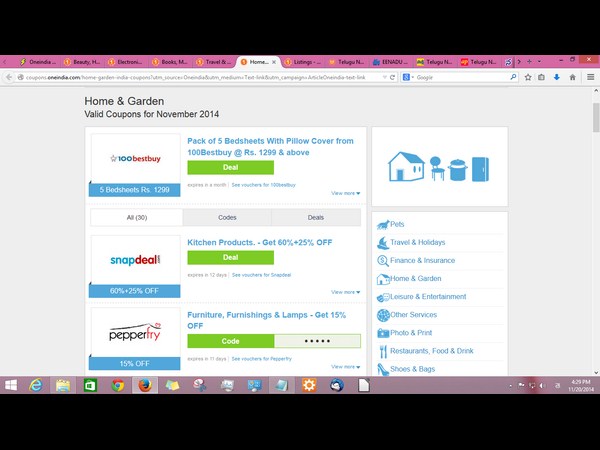Switch to the Codes filter tab

227,217
